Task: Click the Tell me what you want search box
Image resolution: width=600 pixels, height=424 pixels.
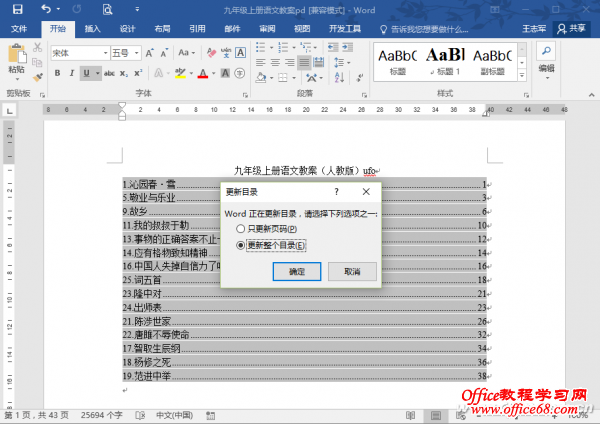Action: pyautogui.click(x=424, y=29)
